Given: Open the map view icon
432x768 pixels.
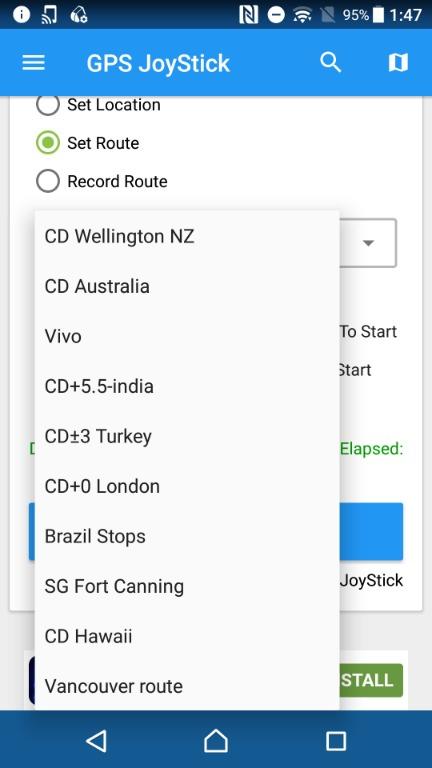Looking at the screenshot, I should pyautogui.click(x=398, y=63).
